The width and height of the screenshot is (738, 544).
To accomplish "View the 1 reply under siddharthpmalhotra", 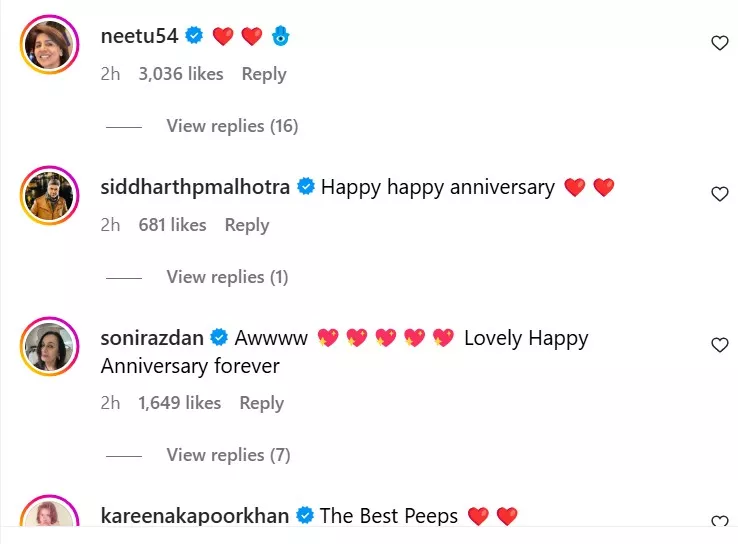I will pyautogui.click(x=227, y=277).
